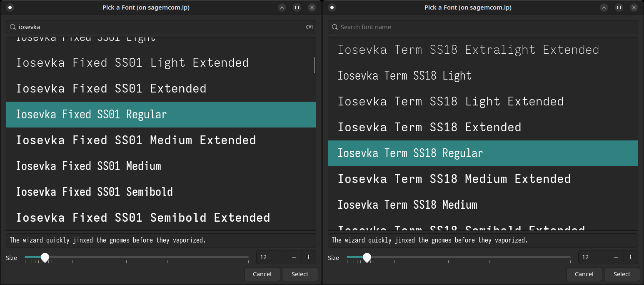This screenshot has height=285, width=644.
Task: Select Iosevka Fixed SS01 Semibold font
Action: point(95,192)
